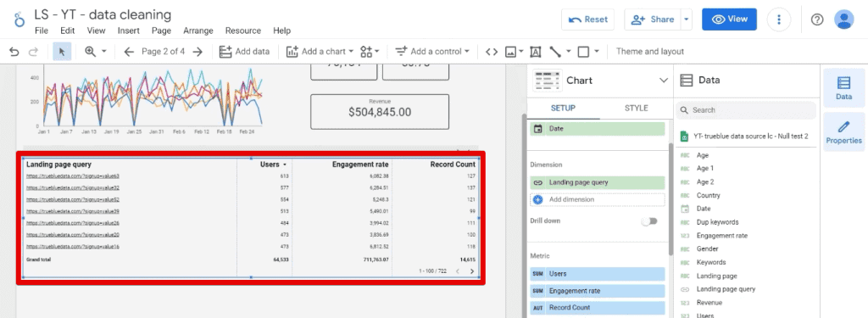Open the community visualizations icon menu
The image size is (868, 318).
tap(370, 52)
